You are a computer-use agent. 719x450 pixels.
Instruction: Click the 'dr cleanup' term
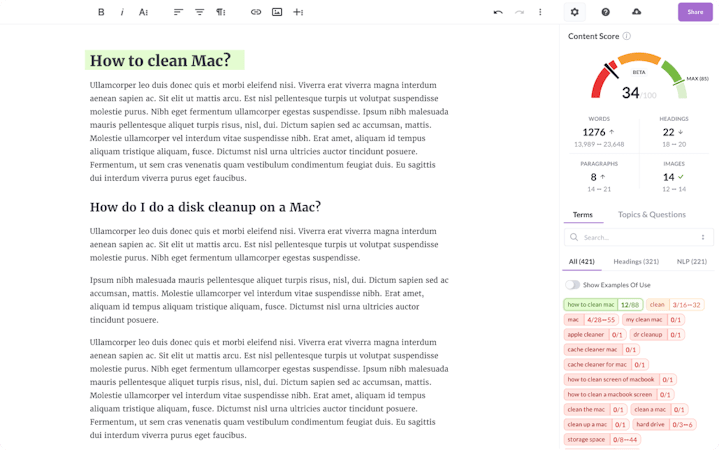[657, 335]
